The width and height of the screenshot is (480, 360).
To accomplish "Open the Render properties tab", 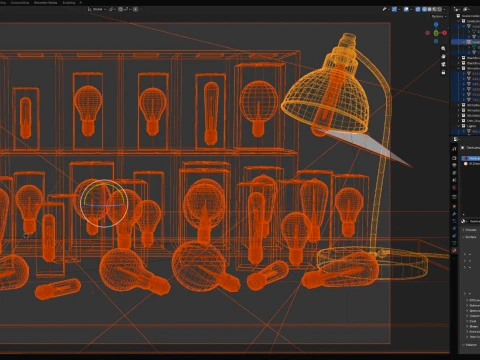I will pyautogui.click(x=454, y=158).
